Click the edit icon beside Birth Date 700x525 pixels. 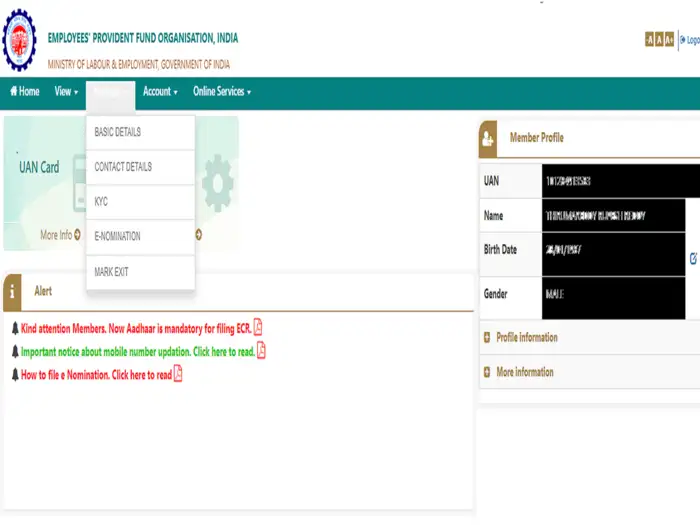pyautogui.click(x=693, y=258)
